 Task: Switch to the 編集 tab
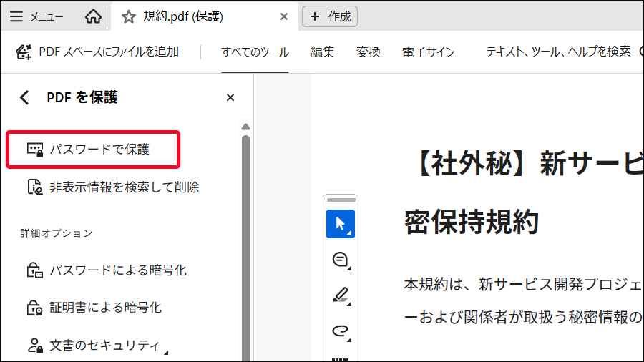(323, 52)
